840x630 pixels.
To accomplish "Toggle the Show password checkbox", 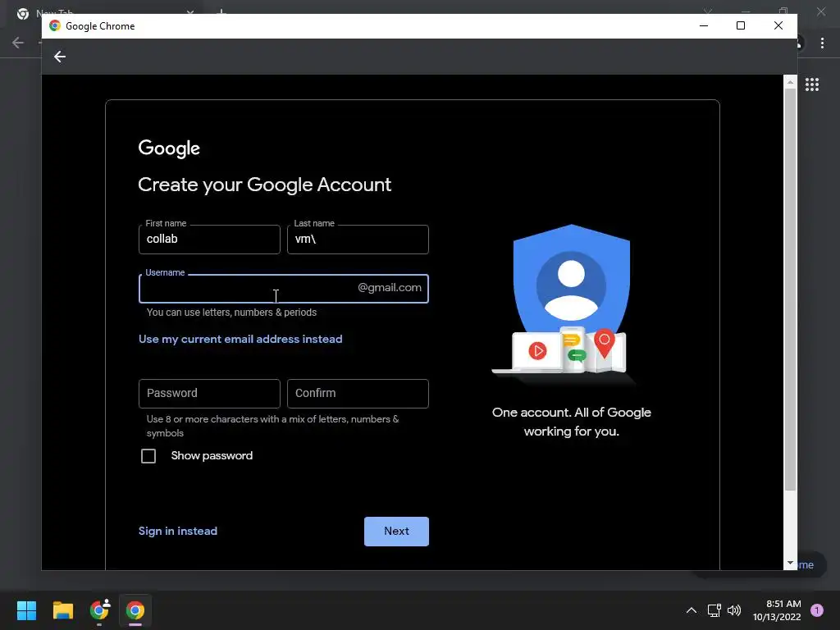I will coord(148,456).
